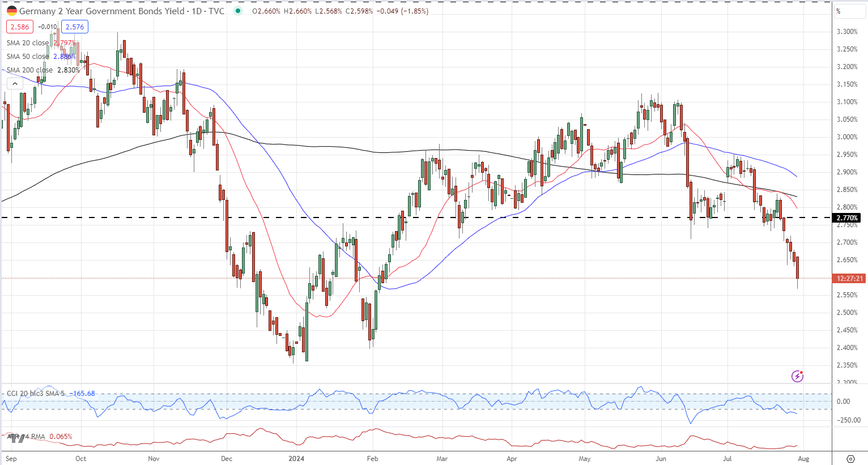Click the Mar label on time axis
The image size is (868, 465).
click(x=442, y=459)
